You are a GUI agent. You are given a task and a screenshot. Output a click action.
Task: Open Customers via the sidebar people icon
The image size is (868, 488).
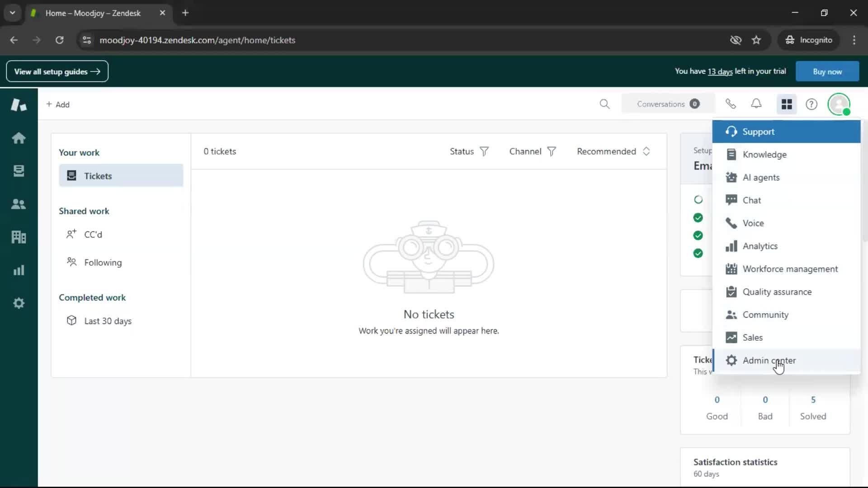click(19, 204)
